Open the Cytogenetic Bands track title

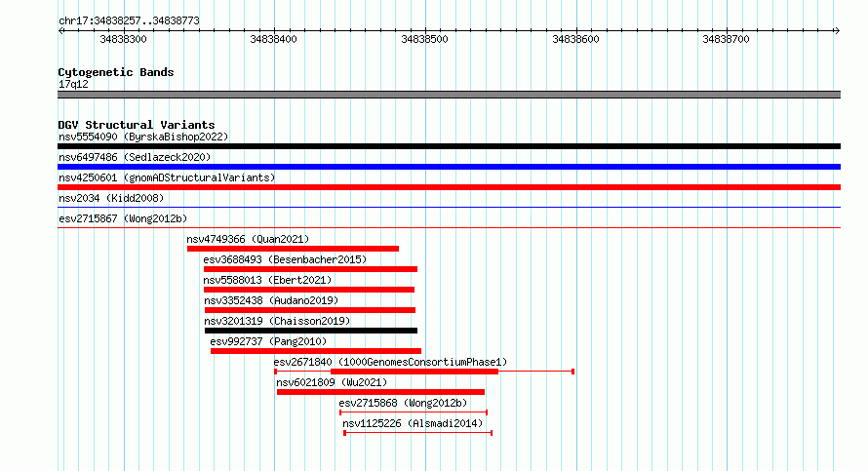pyautogui.click(x=116, y=72)
